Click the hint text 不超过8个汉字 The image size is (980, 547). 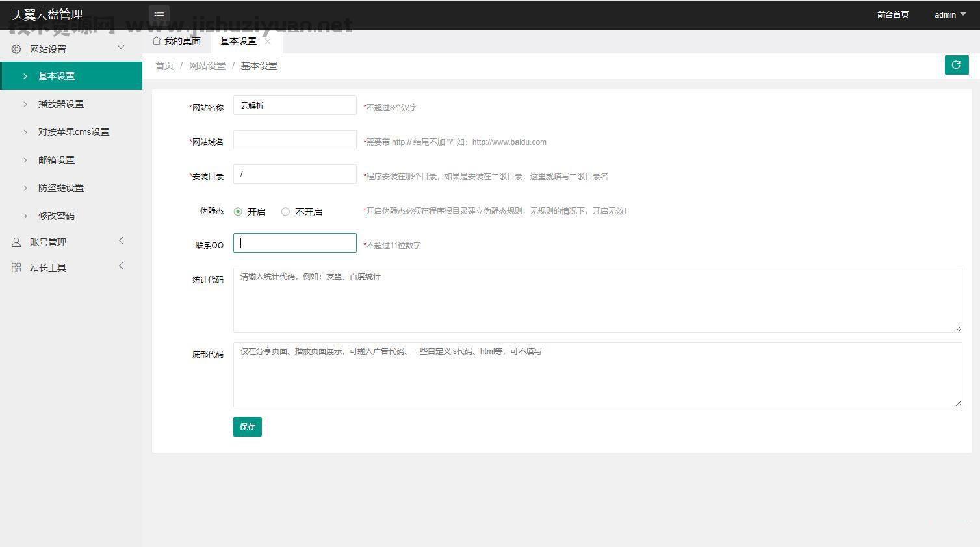[391, 108]
